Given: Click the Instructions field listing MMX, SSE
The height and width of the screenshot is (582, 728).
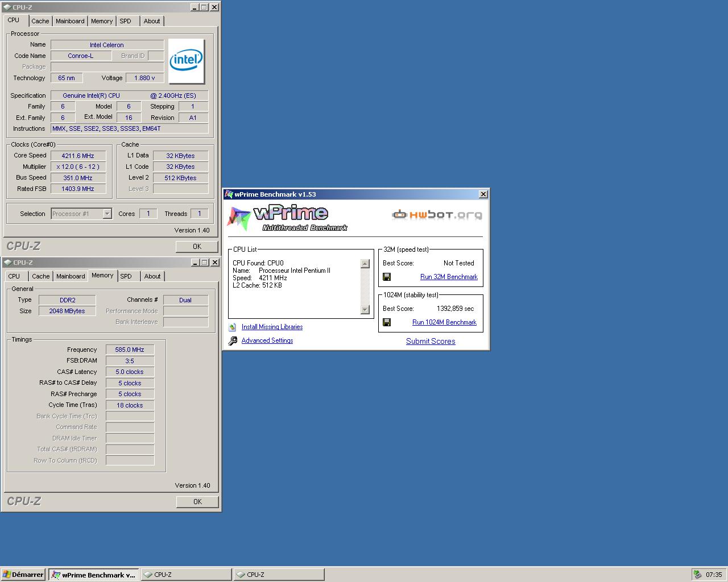Looking at the screenshot, I should tap(129, 128).
